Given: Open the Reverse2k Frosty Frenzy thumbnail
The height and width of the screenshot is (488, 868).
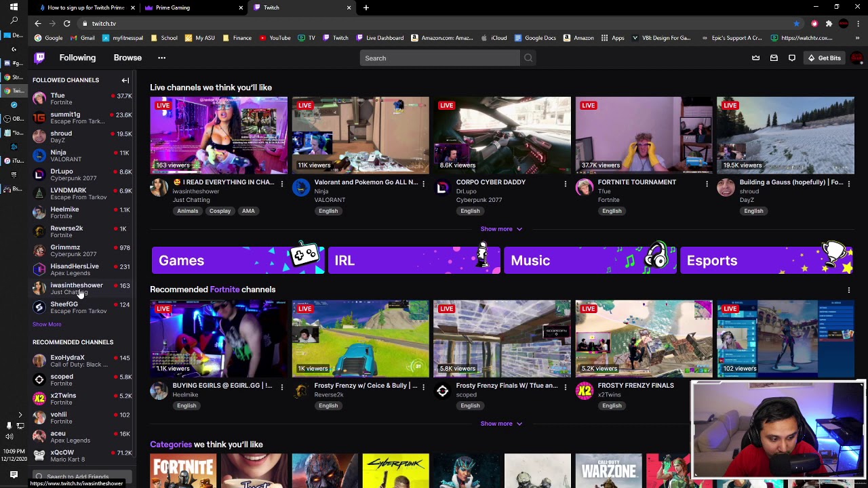Looking at the screenshot, I should tap(360, 338).
